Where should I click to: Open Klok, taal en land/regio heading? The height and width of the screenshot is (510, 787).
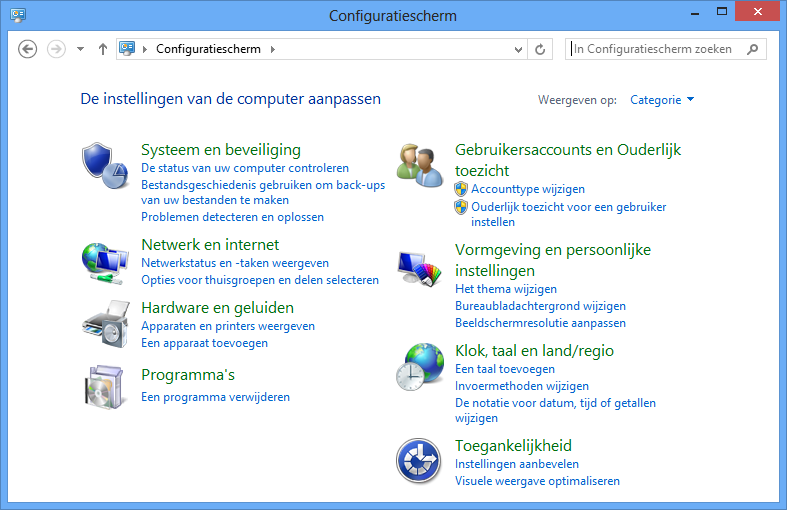click(534, 351)
